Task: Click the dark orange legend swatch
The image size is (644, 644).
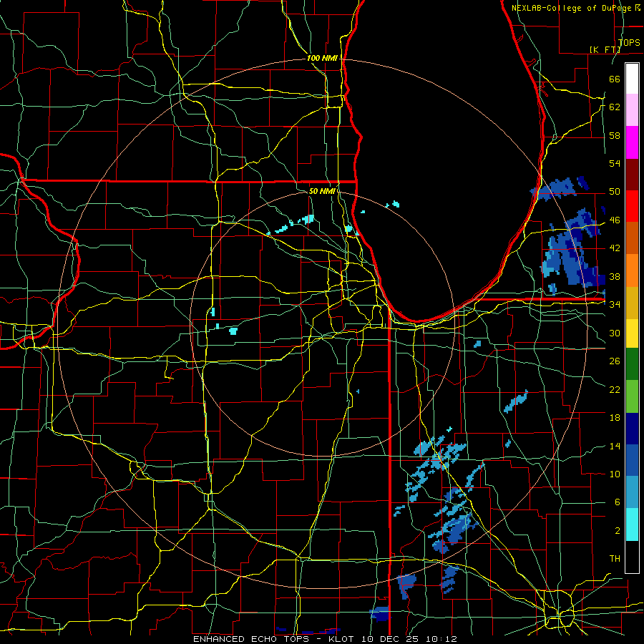Action: point(632,238)
